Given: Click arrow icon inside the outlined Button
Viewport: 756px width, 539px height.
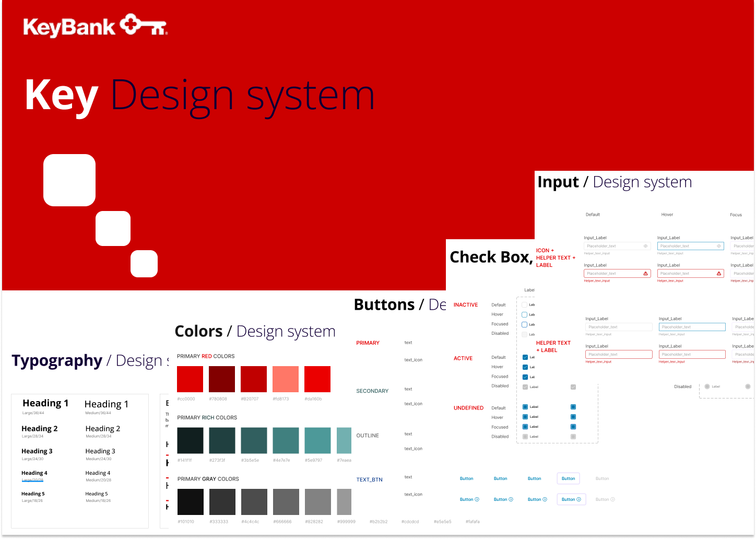Looking at the screenshot, I should coord(578,500).
